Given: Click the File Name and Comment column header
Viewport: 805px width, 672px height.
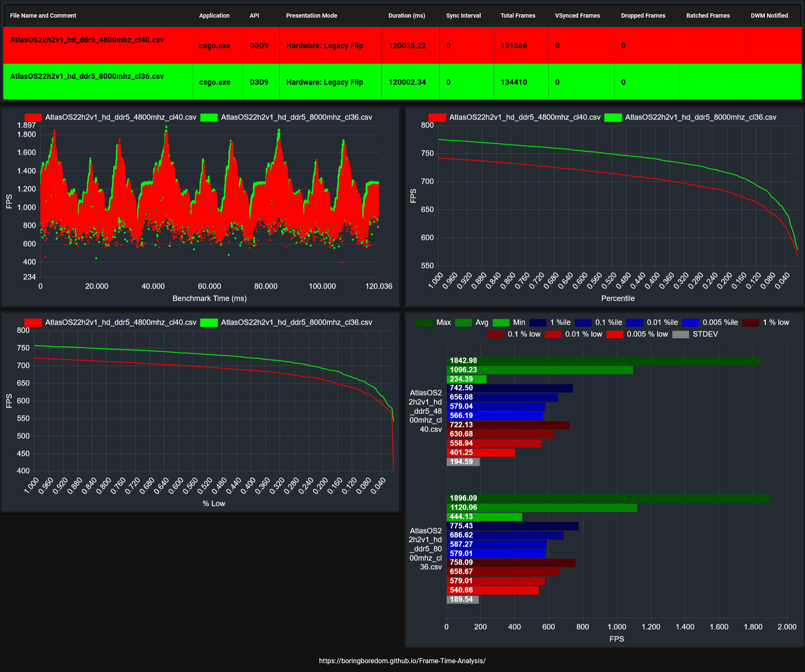Looking at the screenshot, I should click(43, 16).
